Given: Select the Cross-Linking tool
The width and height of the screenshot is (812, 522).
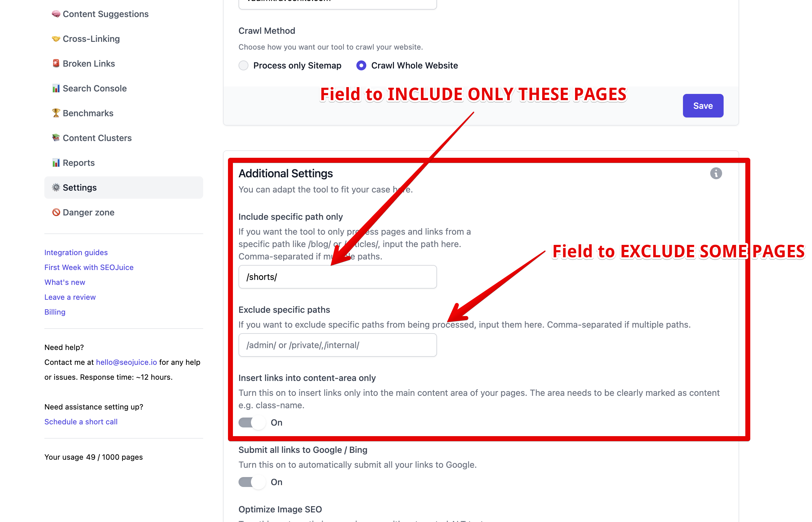Looking at the screenshot, I should click(91, 39).
